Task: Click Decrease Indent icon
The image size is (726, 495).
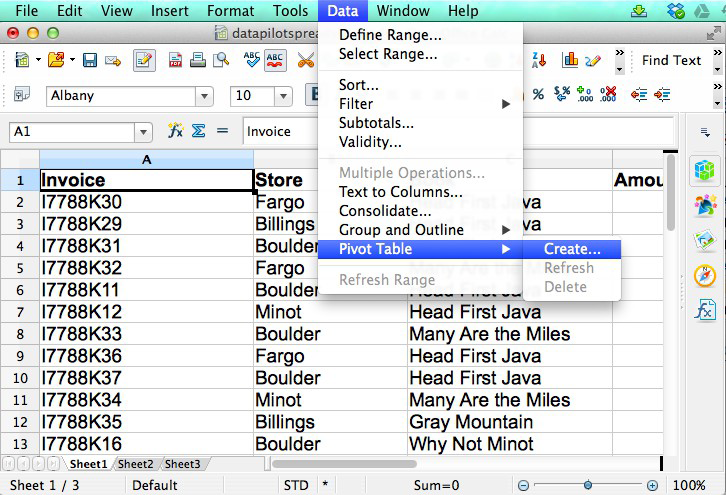Action: pos(639,95)
